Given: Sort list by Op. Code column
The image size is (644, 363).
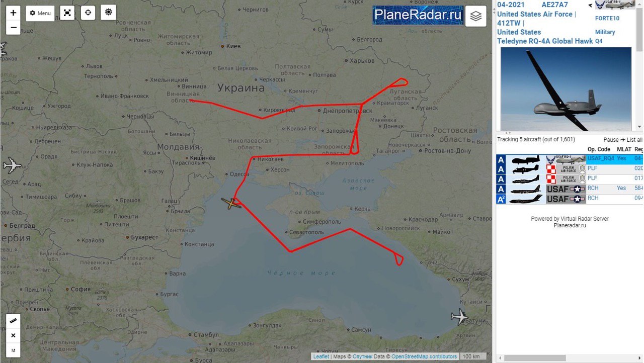Looking at the screenshot, I should coord(599,149).
